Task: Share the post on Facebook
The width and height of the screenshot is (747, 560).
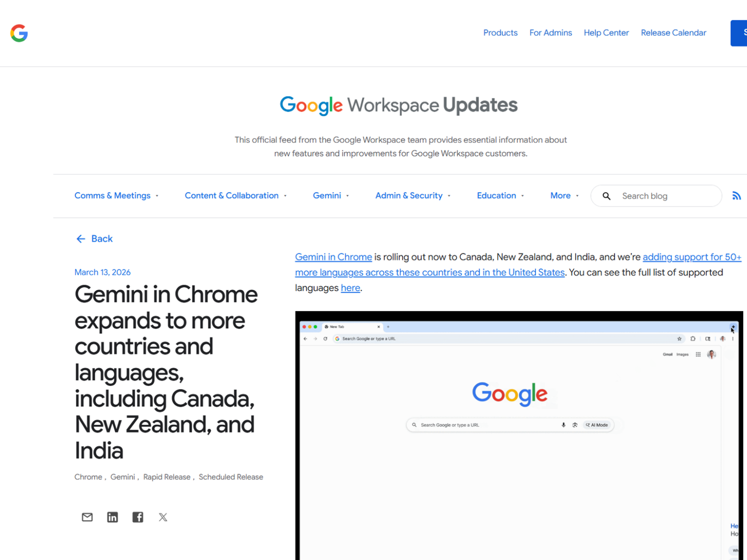Action: click(138, 517)
